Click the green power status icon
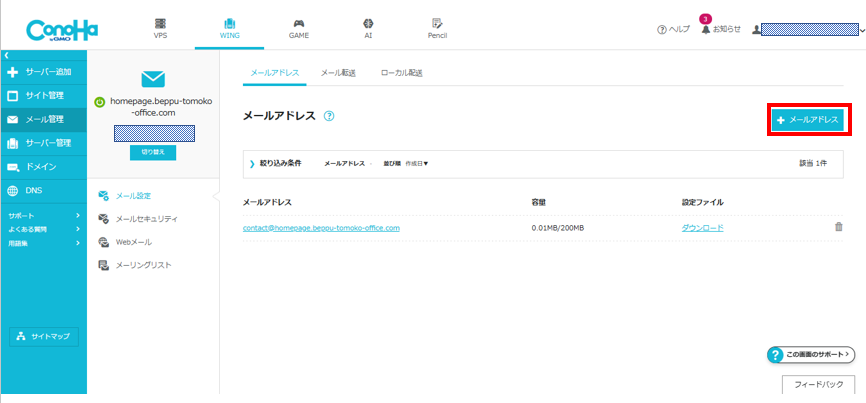Screen dimensions: 866x403 pos(100,102)
